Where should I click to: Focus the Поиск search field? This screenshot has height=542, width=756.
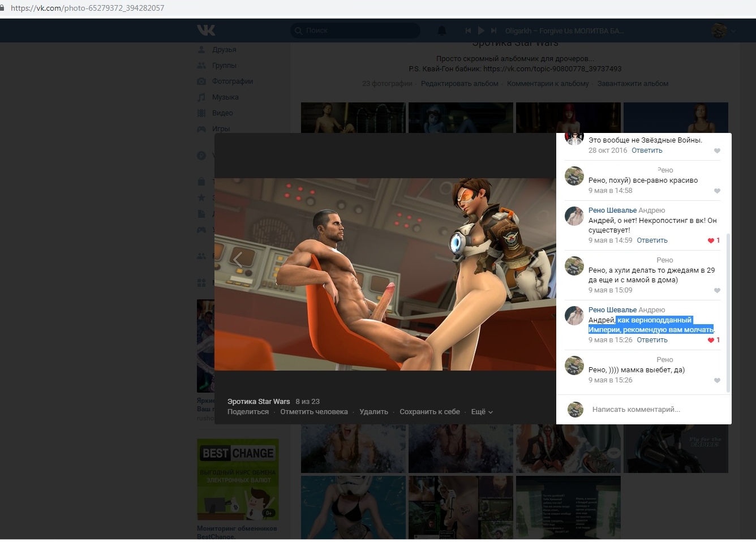click(x=355, y=31)
